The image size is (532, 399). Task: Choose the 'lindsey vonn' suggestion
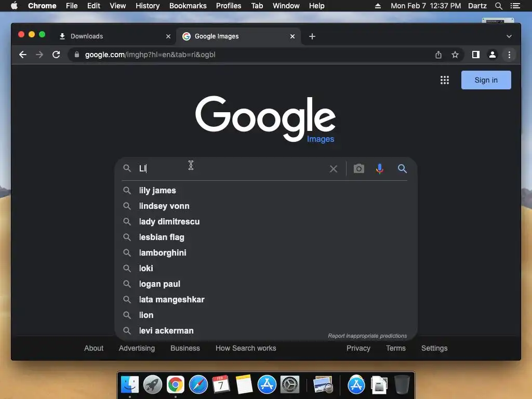pos(265,206)
